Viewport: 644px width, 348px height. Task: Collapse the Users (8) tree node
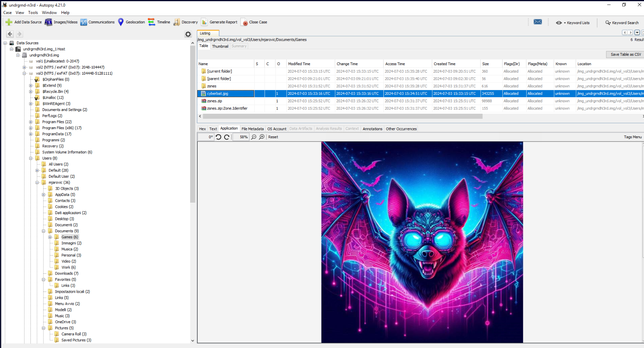click(31, 158)
